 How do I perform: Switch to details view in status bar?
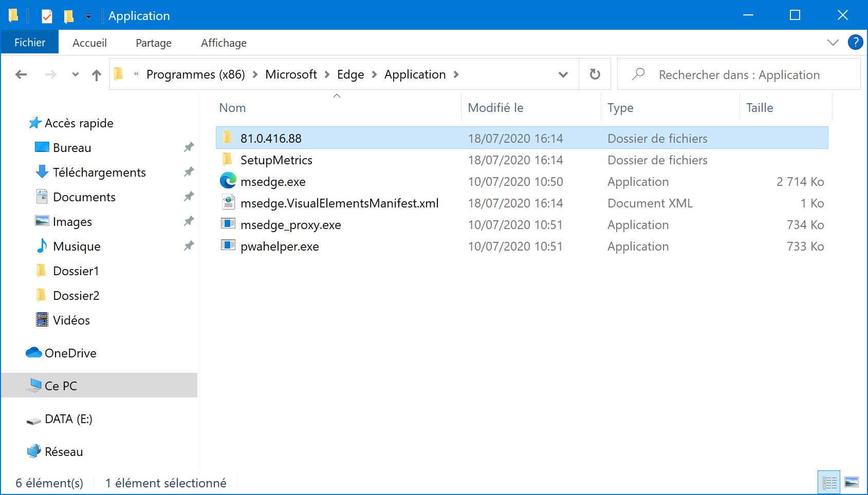pyautogui.click(x=829, y=482)
